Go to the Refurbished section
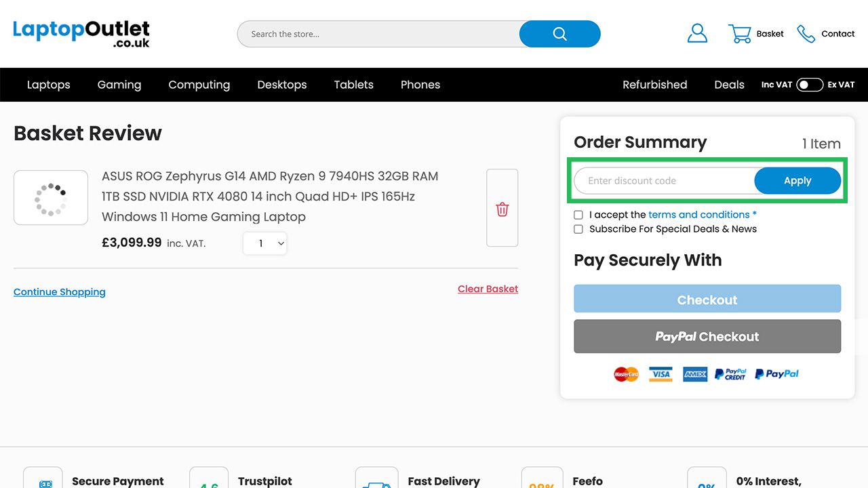Image resolution: width=868 pixels, height=488 pixels. pyautogui.click(x=655, y=85)
